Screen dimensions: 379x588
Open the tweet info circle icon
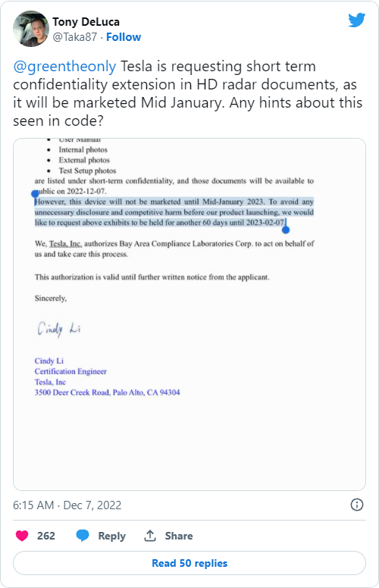pos(356,505)
